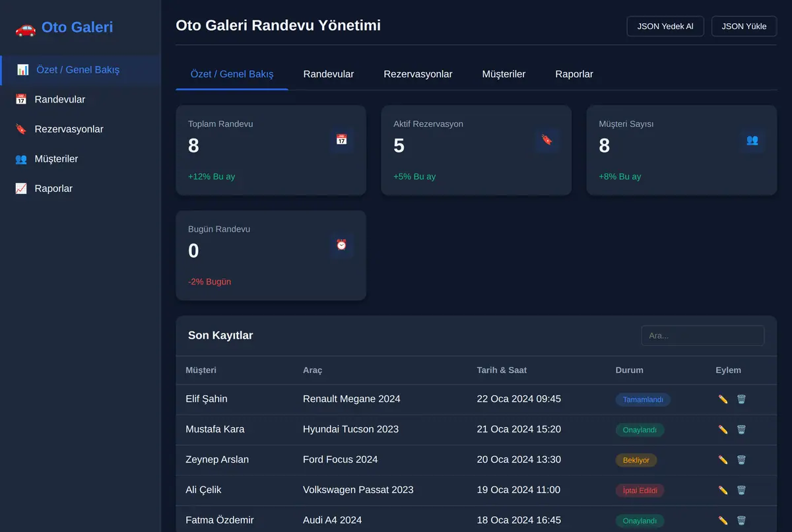
Task: Select customer name Ali Çelik
Action: [203, 490]
